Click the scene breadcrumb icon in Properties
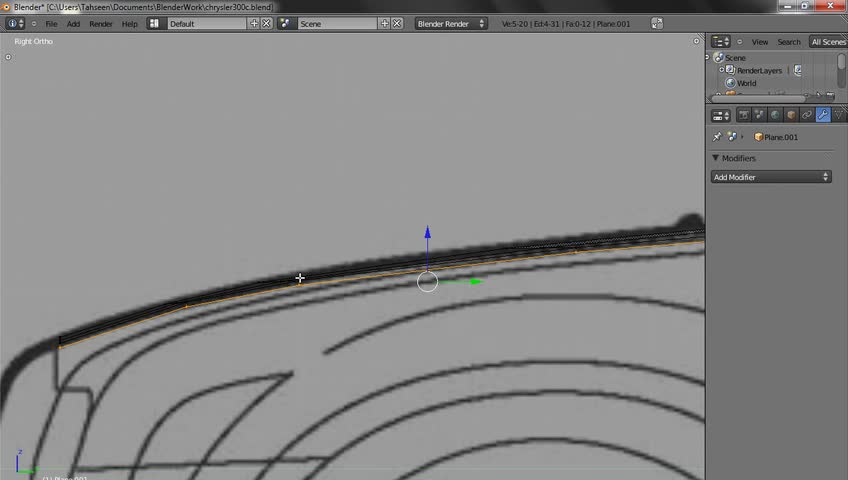Image resolution: width=848 pixels, height=480 pixels. click(732, 137)
